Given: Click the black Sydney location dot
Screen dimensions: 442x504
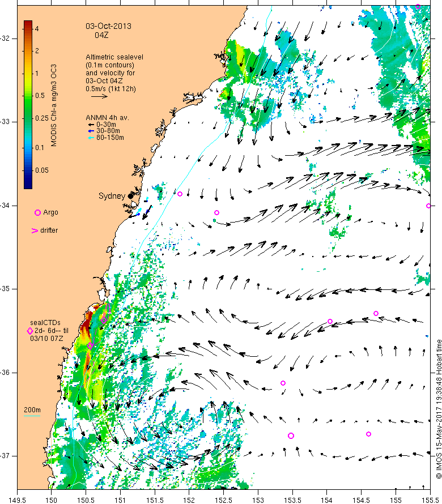Looking at the screenshot, I should pos(130,196).
